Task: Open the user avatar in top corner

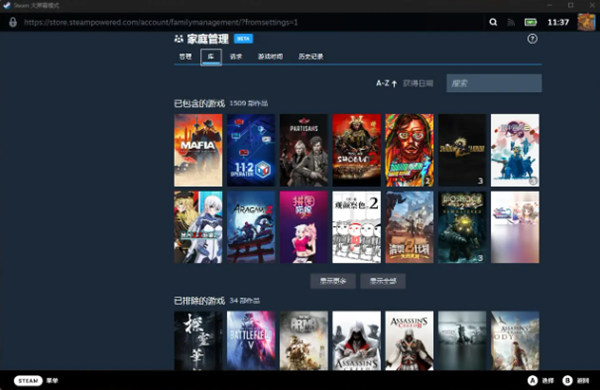Action: 586,22
